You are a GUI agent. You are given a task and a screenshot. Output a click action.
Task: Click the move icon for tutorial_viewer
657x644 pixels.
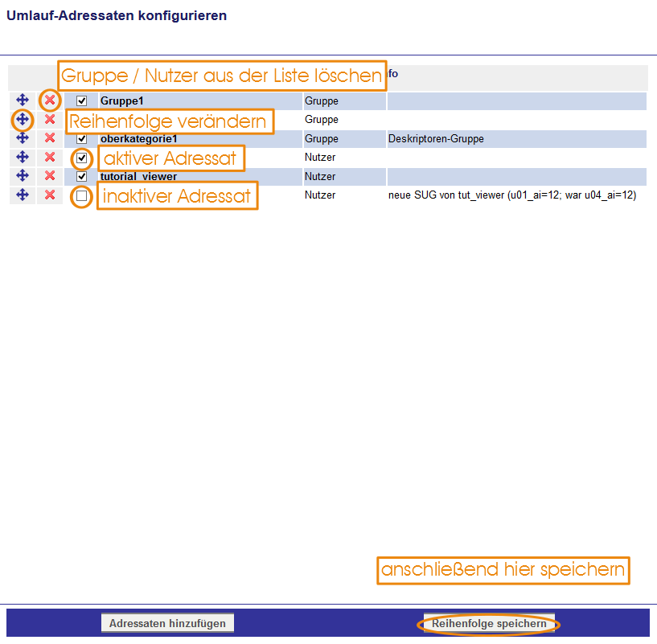tap(23, 175)
